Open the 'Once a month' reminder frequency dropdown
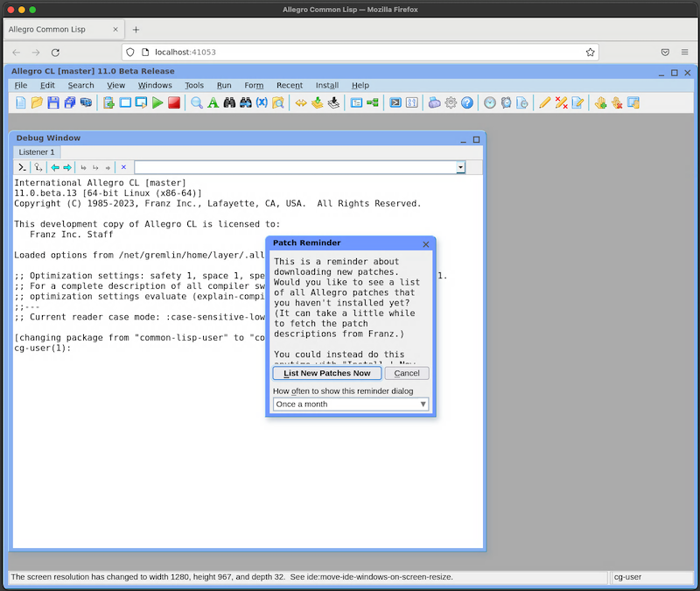The image size is (700, 591). tap(422, 404)
